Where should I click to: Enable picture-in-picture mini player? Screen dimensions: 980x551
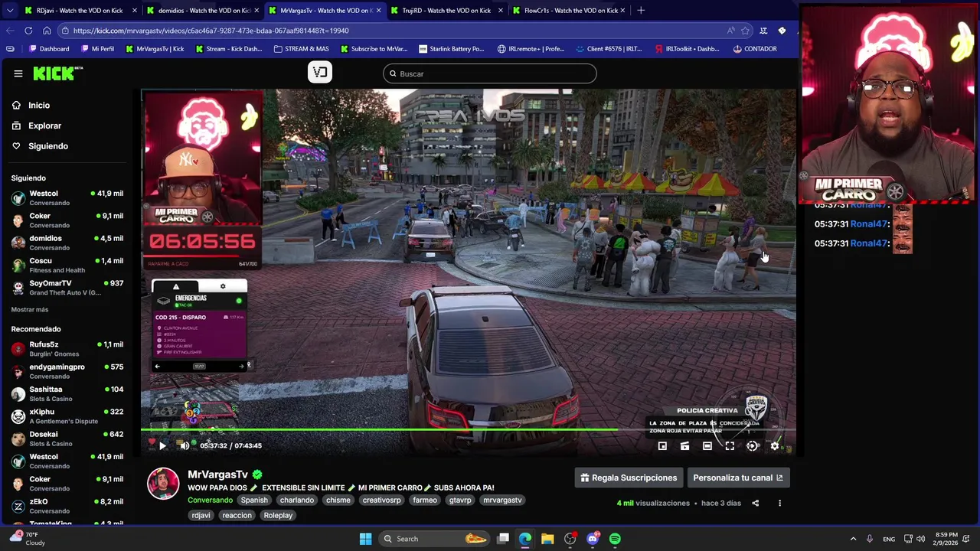[x=662, y=446]
